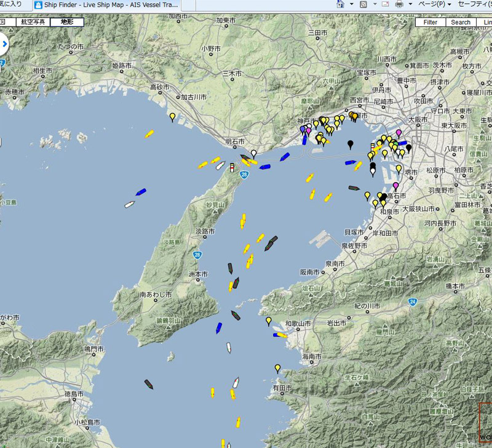Expand the left side panel arrow
This screenshot has height=448, width=492.
click(3, 44)
